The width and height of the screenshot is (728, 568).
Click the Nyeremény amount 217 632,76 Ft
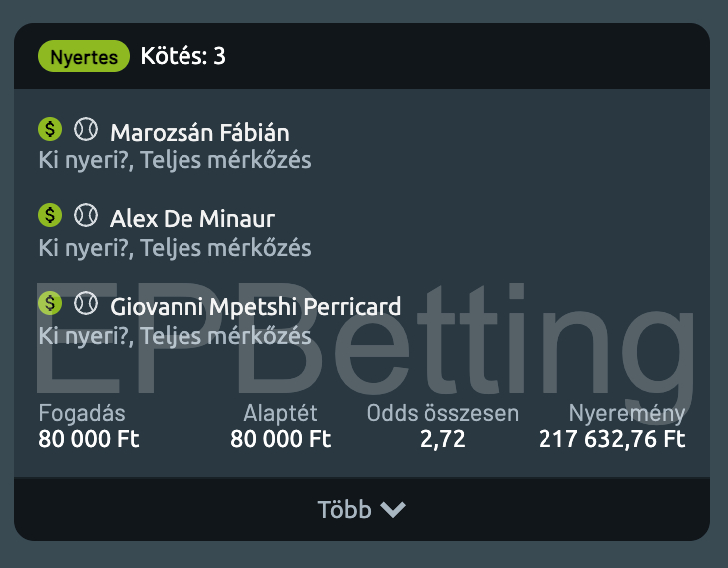[x=612, y=439]
